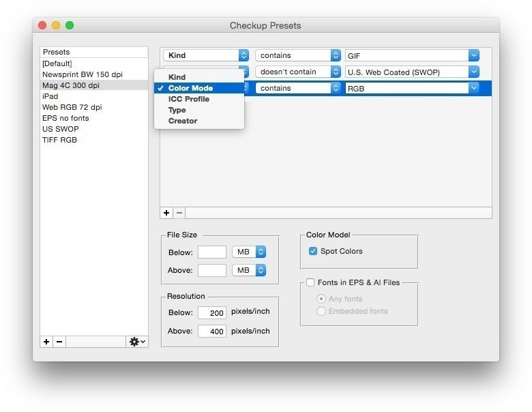Click File Size Below input field
The height and width of the screenshot is (412, 532).
212,252
